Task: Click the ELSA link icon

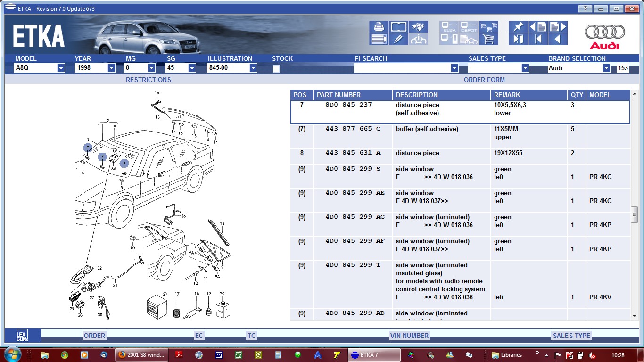Action: (449, 27)
